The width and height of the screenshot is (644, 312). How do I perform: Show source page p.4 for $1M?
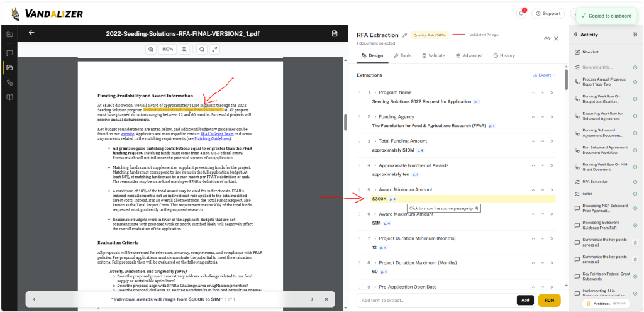tap(387, 223)
